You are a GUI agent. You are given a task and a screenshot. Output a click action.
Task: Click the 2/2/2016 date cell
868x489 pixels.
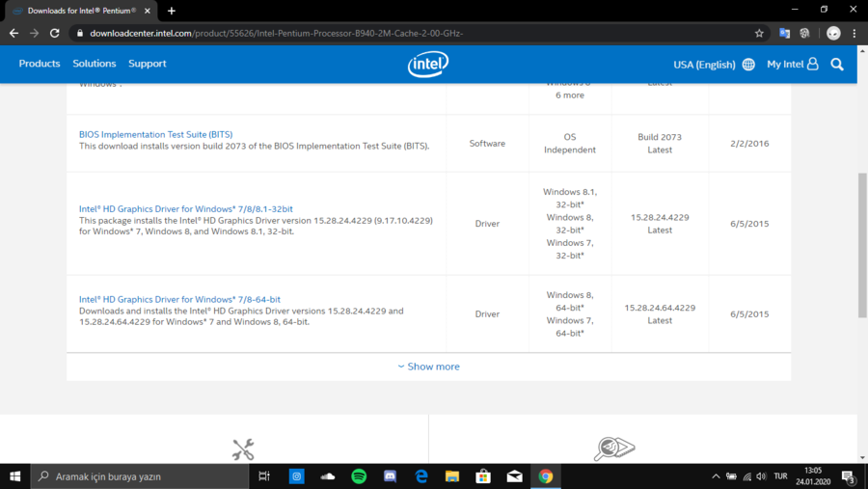tap(749, 143)
